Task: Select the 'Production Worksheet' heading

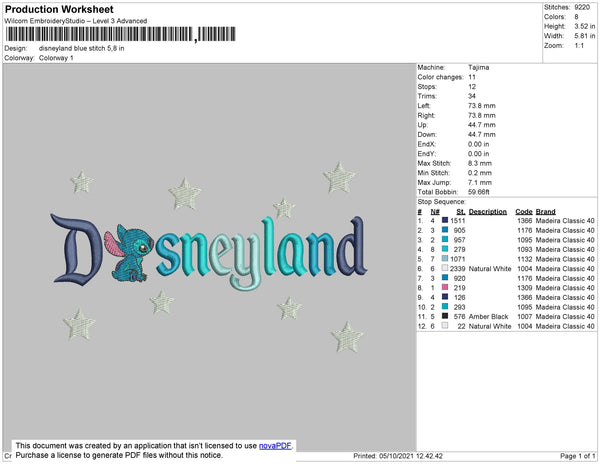Action: (x=59, y=9)
